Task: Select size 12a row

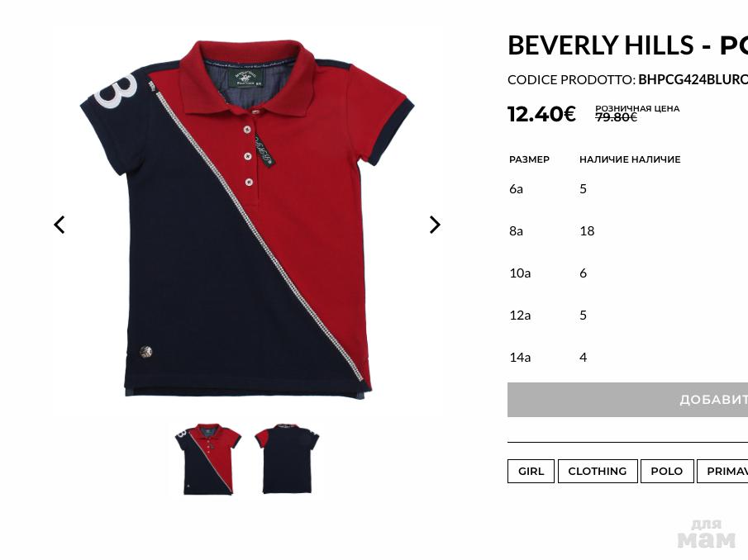Action: pyautogui.click(x=628, y=315)
